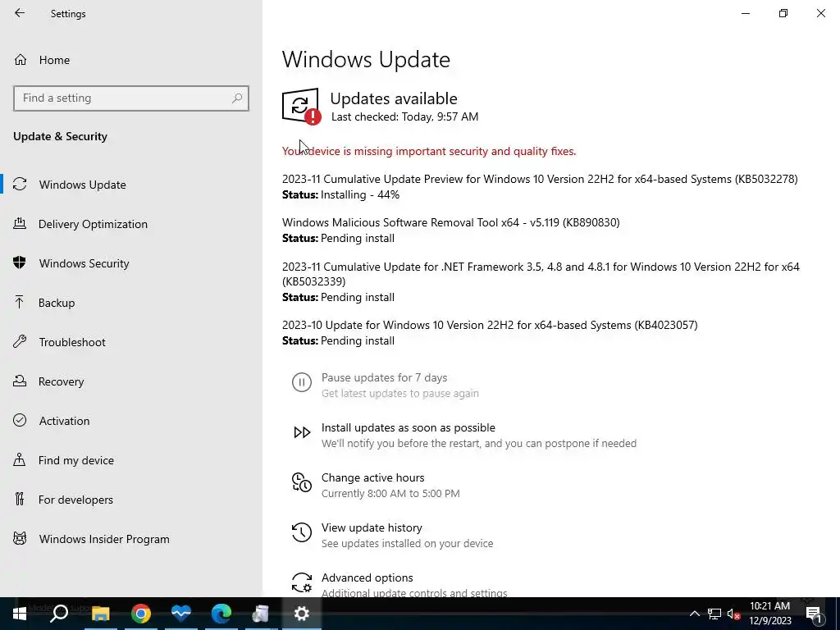This screenshot has width=840, height=630.
Task: Click the Recovery icon in the sidebar
Action: pyautogui.click(x=20, y=381)
